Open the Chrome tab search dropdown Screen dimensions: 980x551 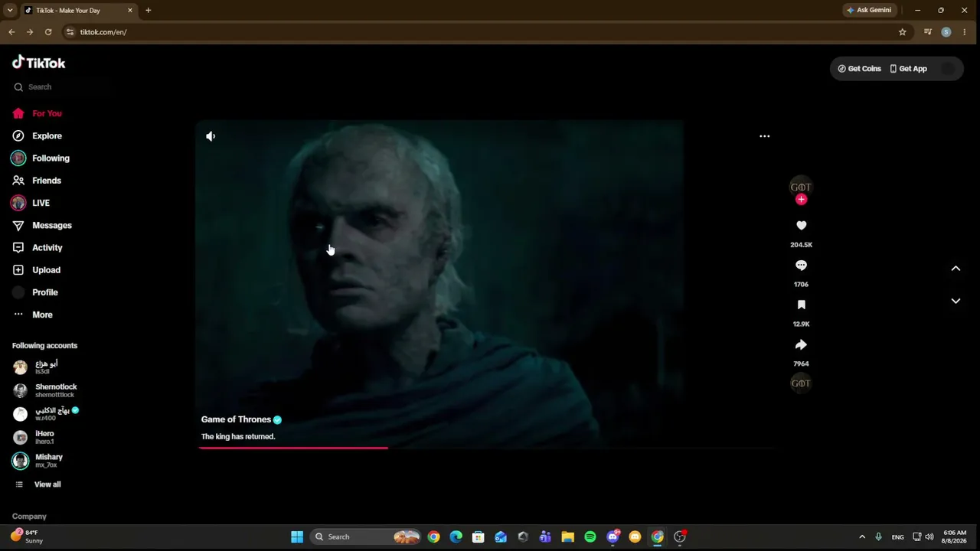coord(10,11)
